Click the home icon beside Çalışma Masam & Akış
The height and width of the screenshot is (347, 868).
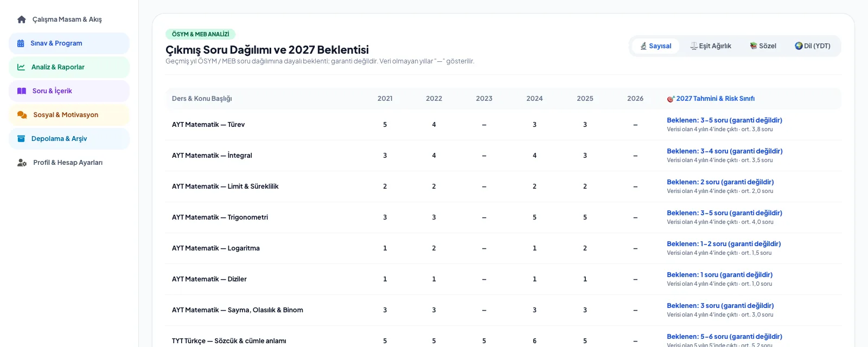[x=22, y=20]
